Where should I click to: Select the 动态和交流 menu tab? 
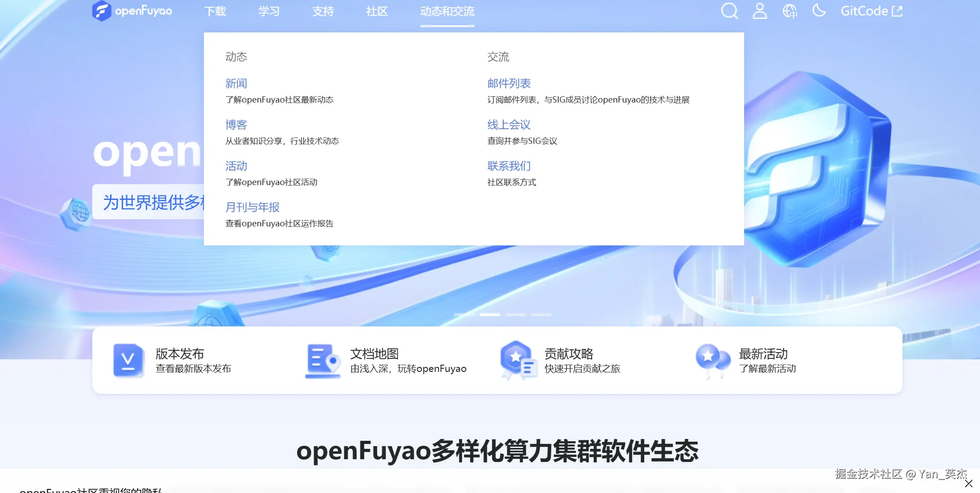click(447, 11)
